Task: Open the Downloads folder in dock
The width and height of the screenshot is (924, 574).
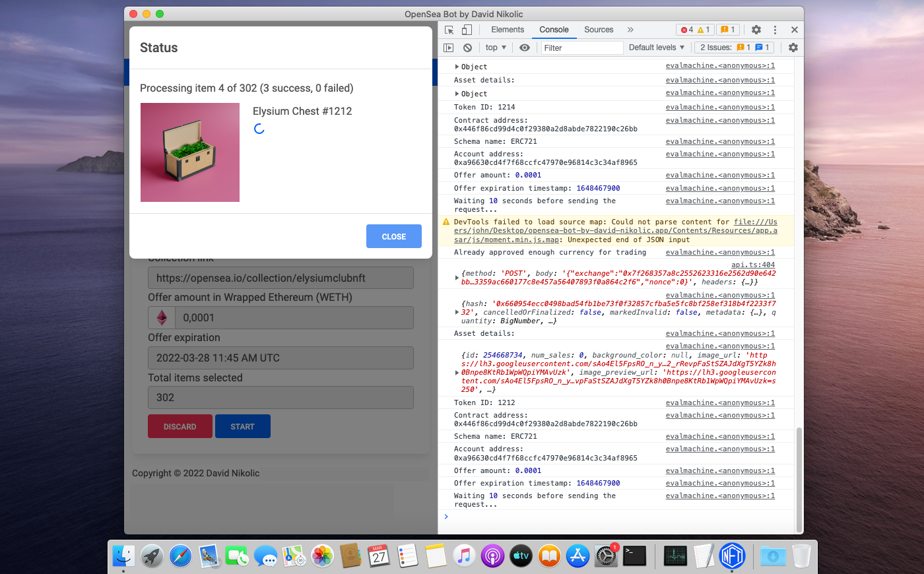Action: tap(773, 556)
